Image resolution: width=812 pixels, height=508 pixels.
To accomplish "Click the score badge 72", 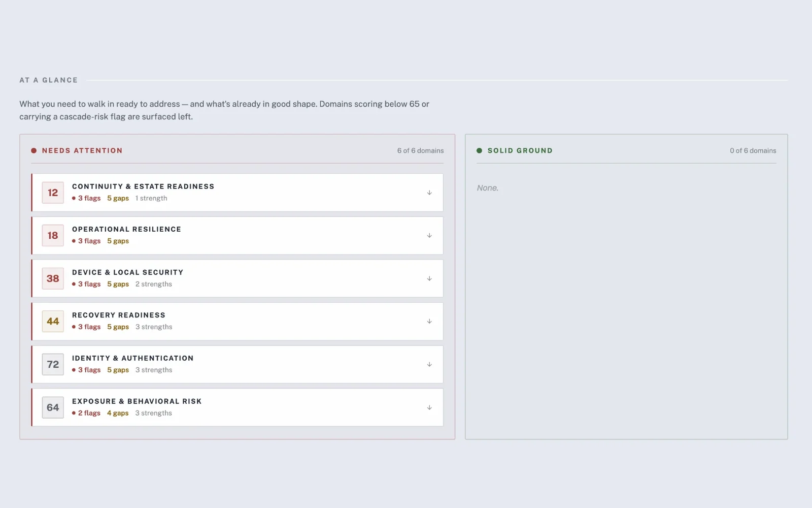I will 53,365.
